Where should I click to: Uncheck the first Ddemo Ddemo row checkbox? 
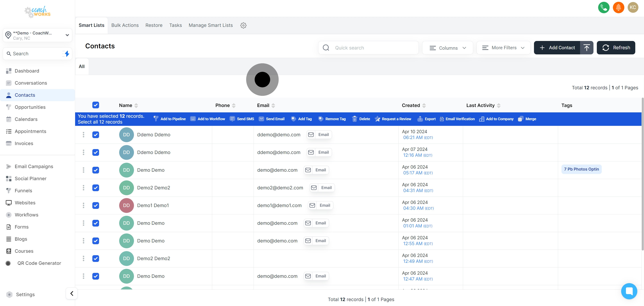pos(95,135)
